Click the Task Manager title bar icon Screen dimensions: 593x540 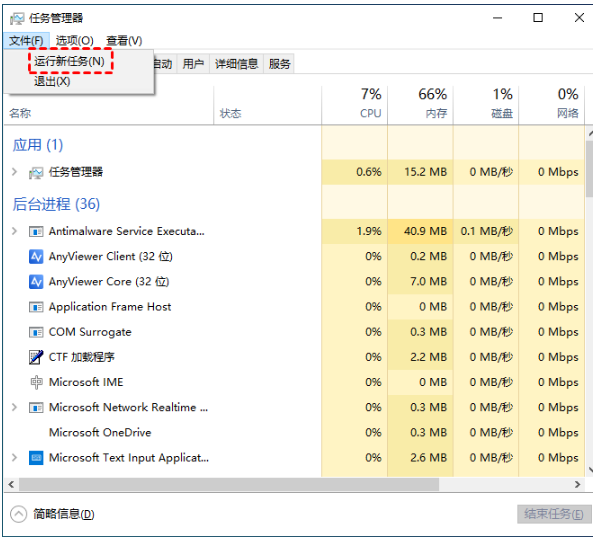(17, 18)
